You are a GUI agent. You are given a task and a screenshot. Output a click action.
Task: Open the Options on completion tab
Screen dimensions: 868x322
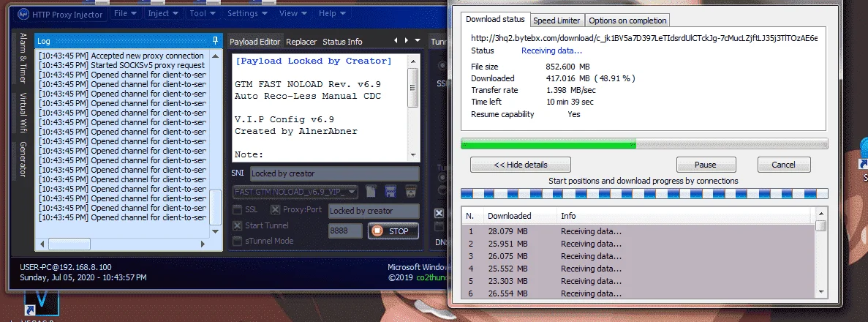coord(627,20)
